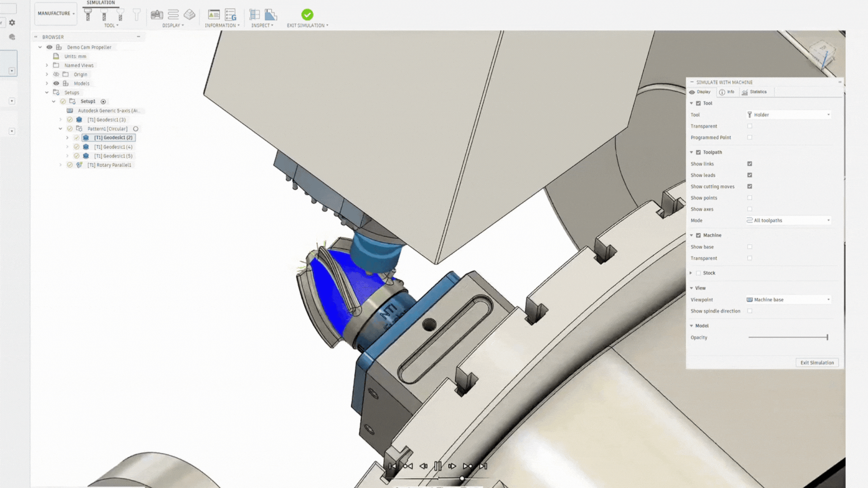Jump to the start of simulation
Screen dimensions: 868x488
392,466
